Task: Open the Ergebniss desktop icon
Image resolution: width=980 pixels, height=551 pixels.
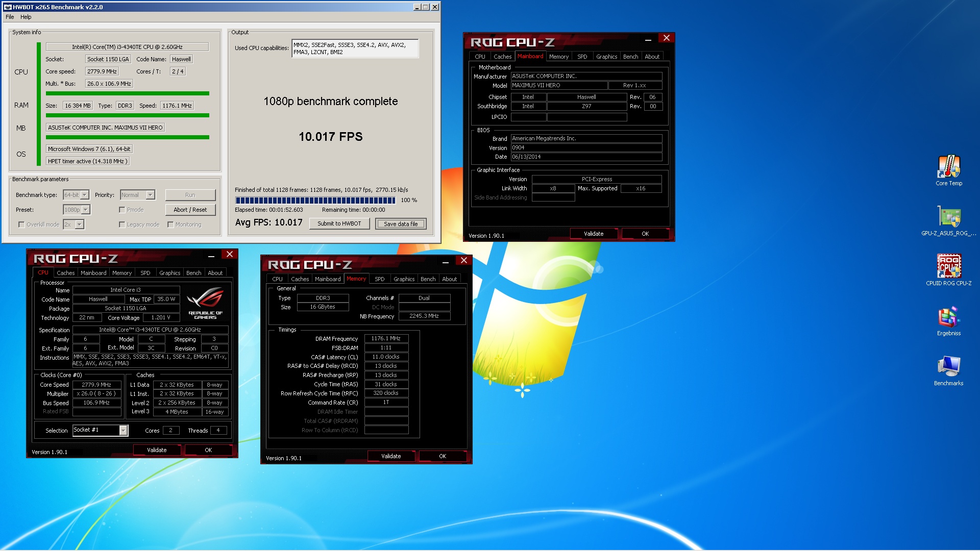Action: (948, 320)
